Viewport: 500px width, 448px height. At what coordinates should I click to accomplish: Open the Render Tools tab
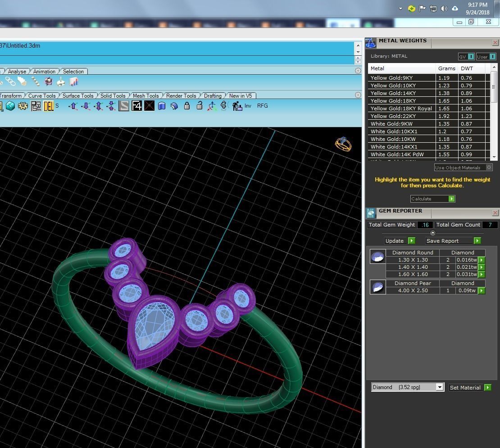181,95
